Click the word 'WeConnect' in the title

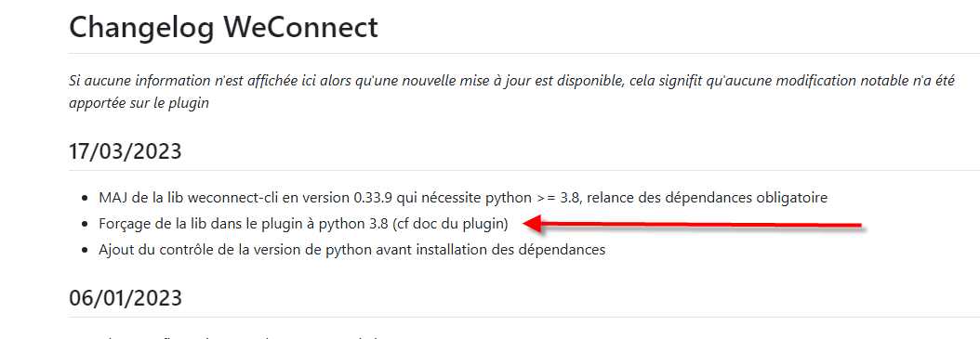click(x=302, y=28)
